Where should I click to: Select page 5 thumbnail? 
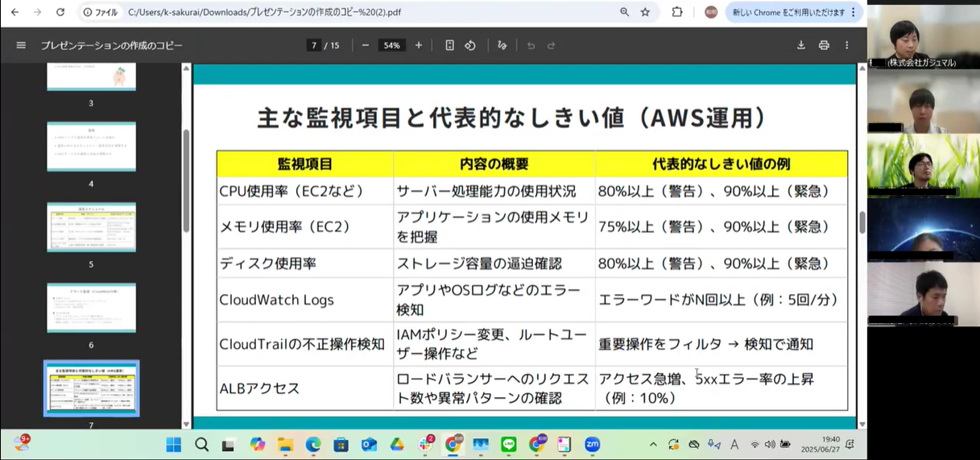pos(91,226)
